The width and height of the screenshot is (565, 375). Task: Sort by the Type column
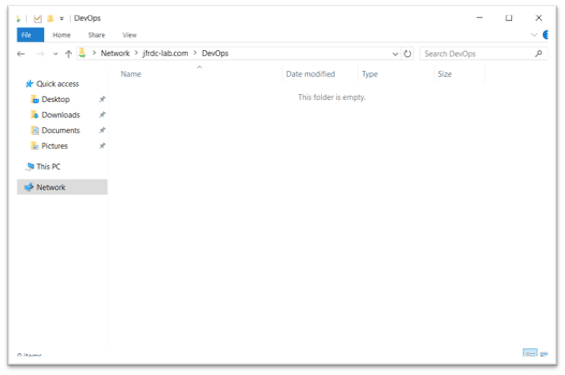point(370,74)
